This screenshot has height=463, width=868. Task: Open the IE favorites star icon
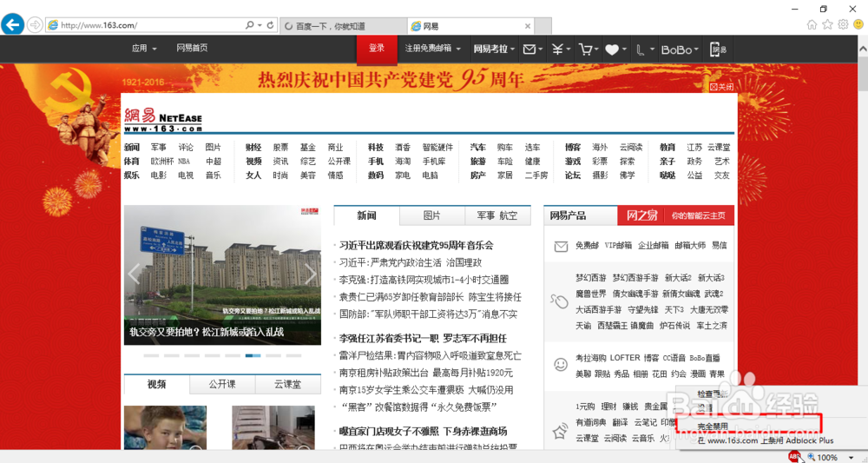coord(827,24)
